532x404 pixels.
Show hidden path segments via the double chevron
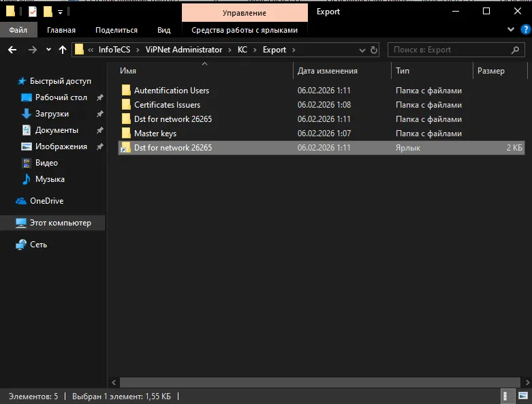pyautogui.click(x=91, y=50)
